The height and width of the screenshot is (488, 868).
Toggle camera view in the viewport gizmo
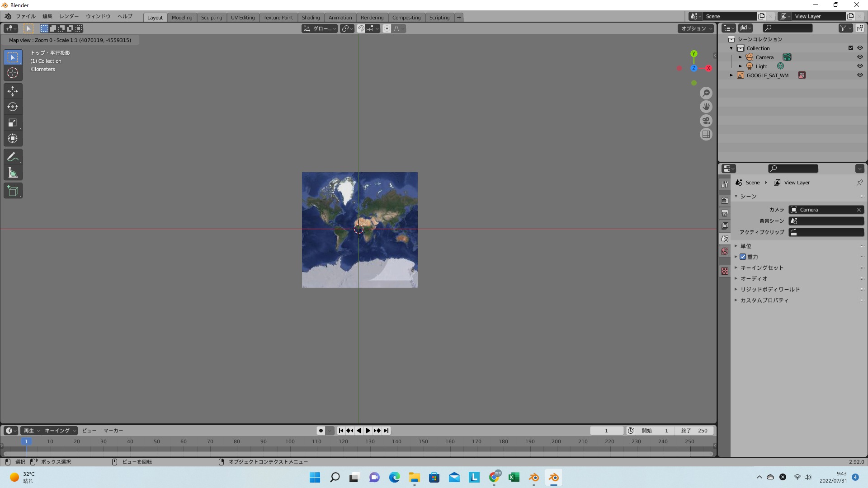click(706, 121)
